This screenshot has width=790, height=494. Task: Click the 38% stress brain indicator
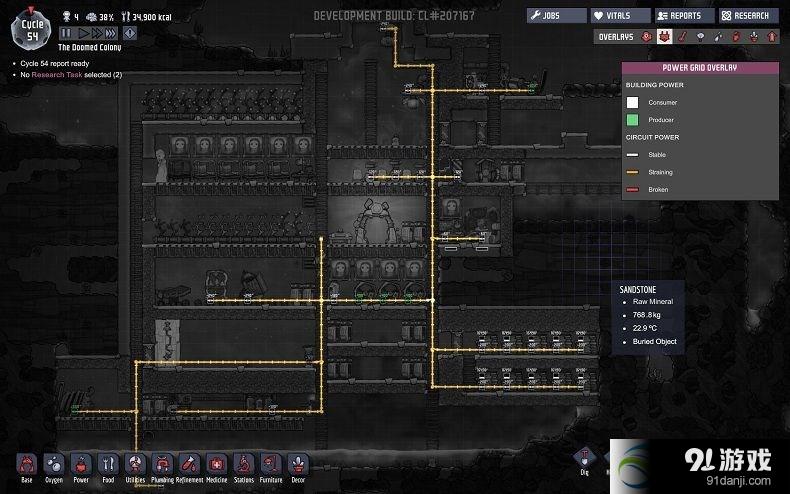(x=99, y=17)
